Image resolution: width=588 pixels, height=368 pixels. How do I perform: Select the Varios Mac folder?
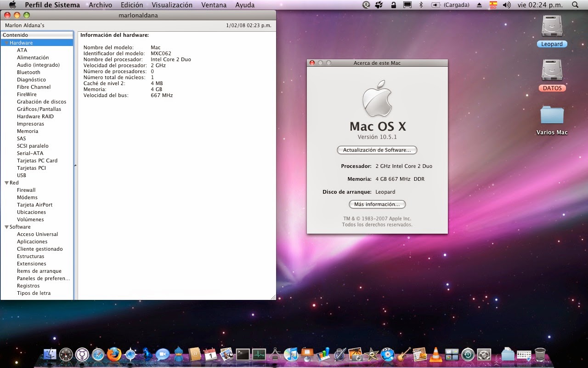pos(552,120)
